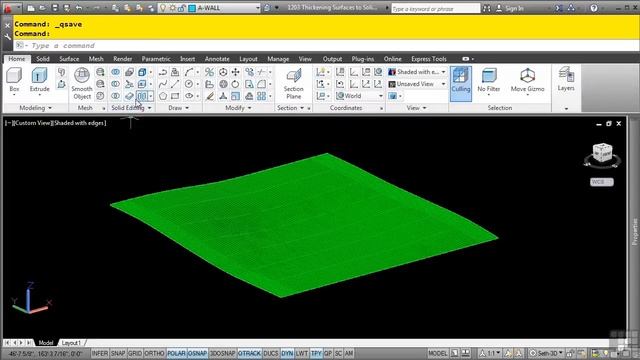Toggle LWT lineweight display
The width and height of the screenshot is (640, 360).
(x=302, y=353)
